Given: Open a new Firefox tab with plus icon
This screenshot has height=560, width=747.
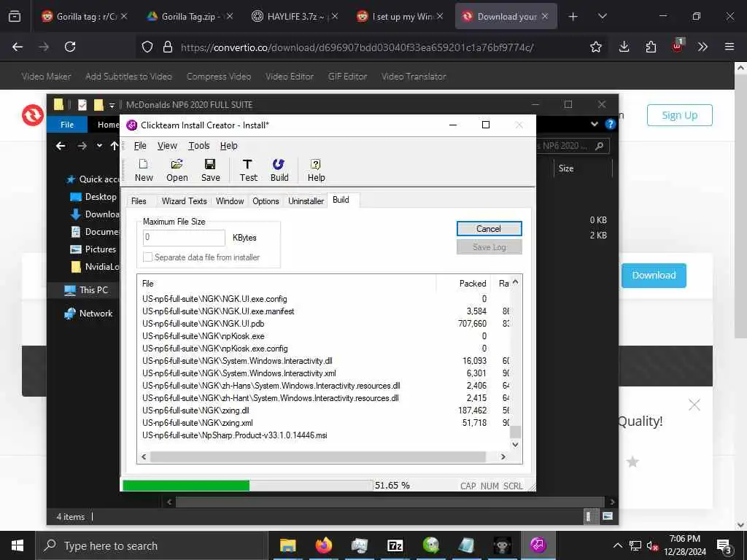Looking at the screenshot, I should coord(573,17).
